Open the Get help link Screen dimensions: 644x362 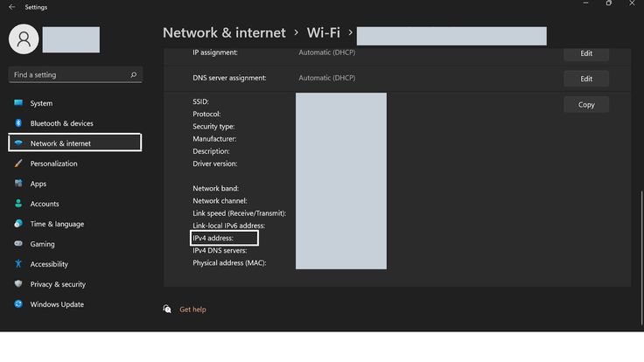pyautogui.click(x=192, y=310)
